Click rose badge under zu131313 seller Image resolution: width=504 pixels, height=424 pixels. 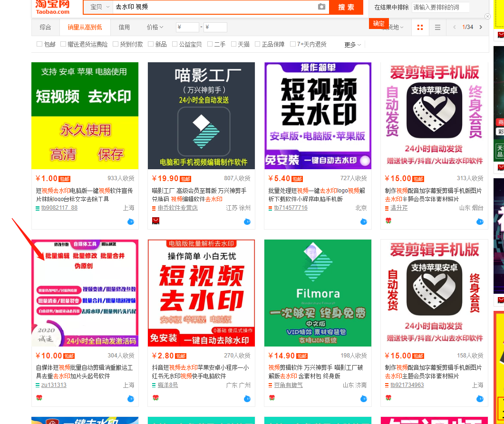(x=39, y=398)
